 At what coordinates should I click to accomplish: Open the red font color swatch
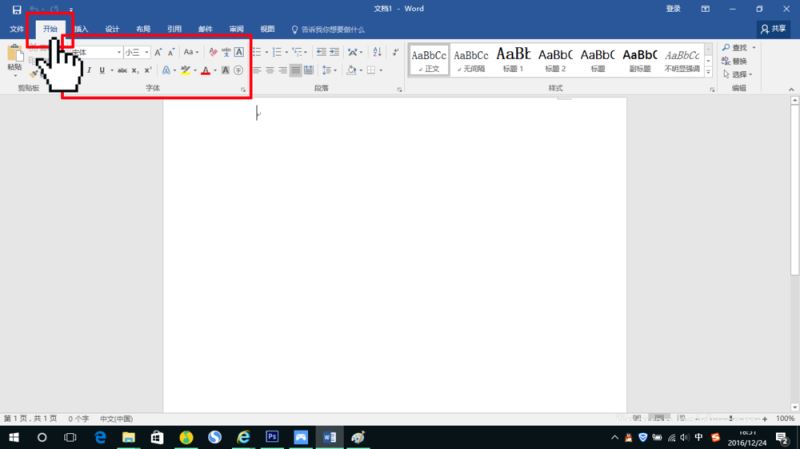pyautogui.click(x=206, y=70)
